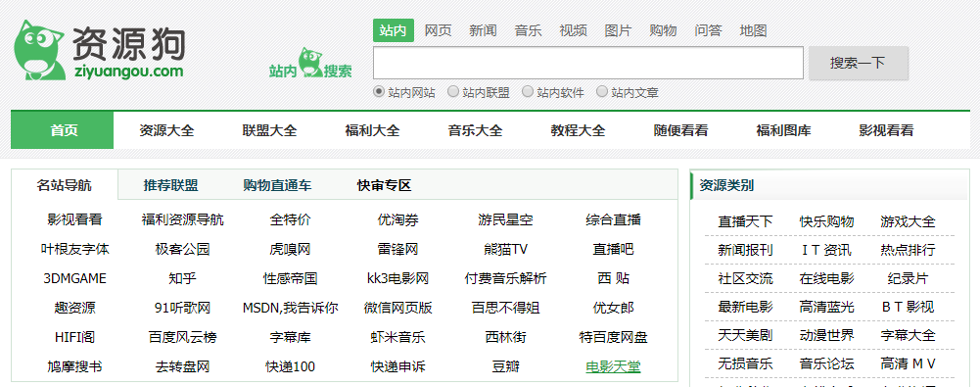
Task: Open the 虎嗅网 link
Action: tap(290, 250)
